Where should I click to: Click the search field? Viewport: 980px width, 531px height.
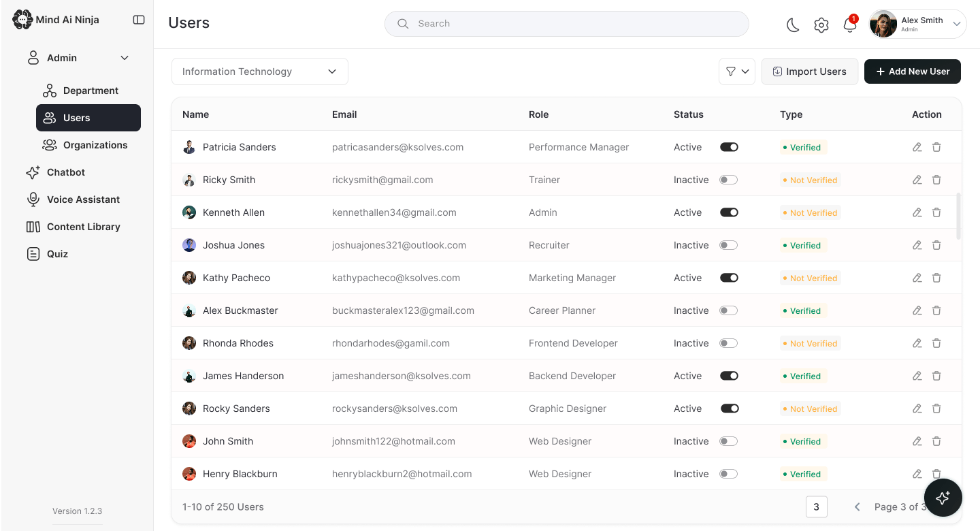coord(567,24)
